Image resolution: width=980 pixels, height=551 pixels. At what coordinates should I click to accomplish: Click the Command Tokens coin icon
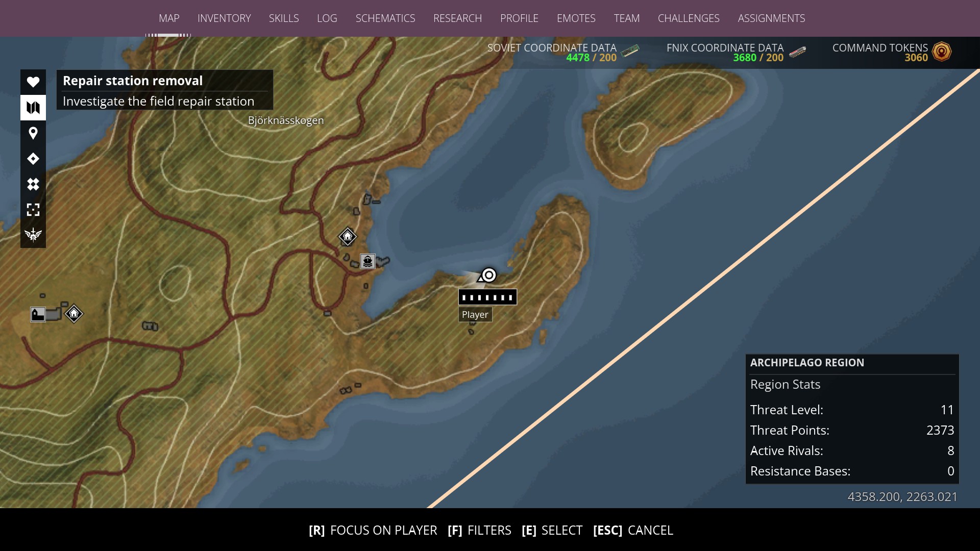942,52
